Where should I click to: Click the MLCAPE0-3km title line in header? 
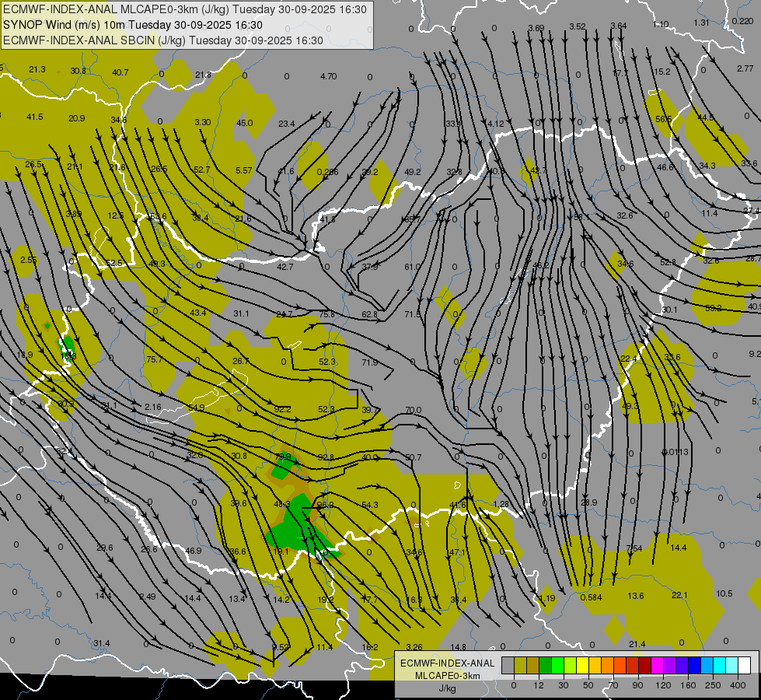[185, 9]
